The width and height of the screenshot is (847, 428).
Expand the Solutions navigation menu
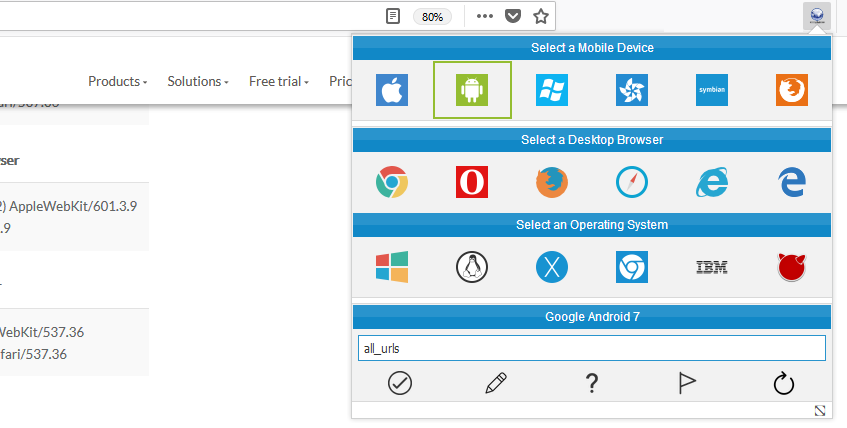click(x=197, y=81)
